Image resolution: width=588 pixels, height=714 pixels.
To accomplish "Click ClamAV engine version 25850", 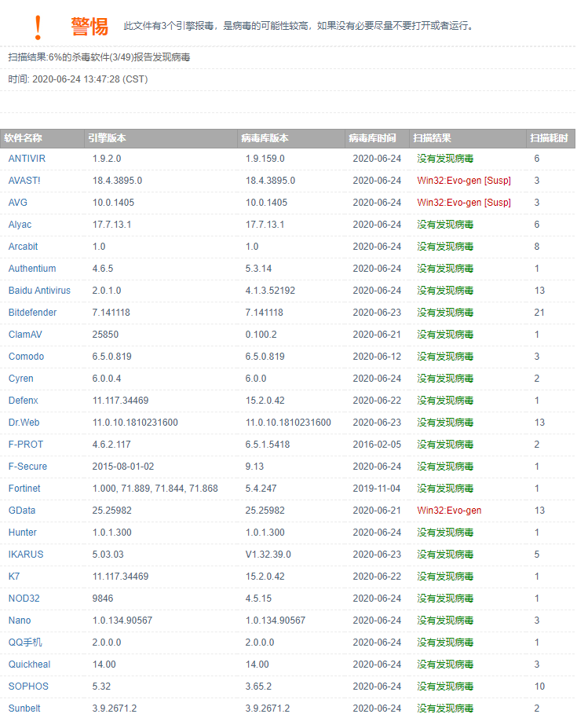I will 105,335.
